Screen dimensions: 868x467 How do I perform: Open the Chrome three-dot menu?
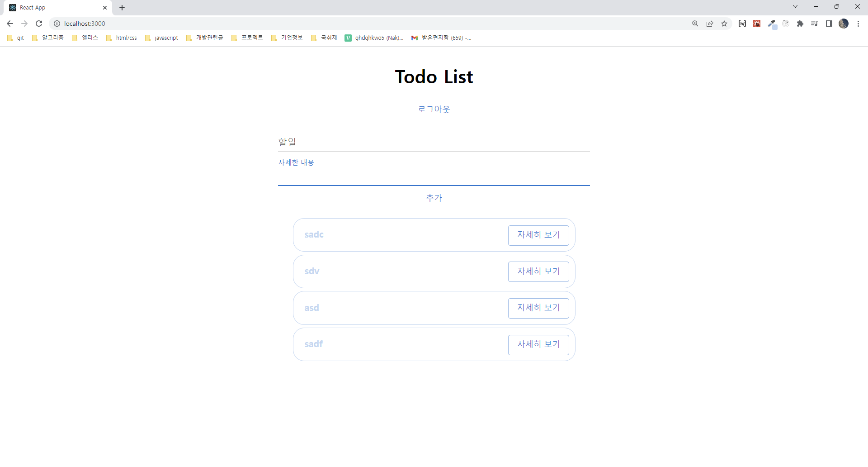(x=859, y=23)
